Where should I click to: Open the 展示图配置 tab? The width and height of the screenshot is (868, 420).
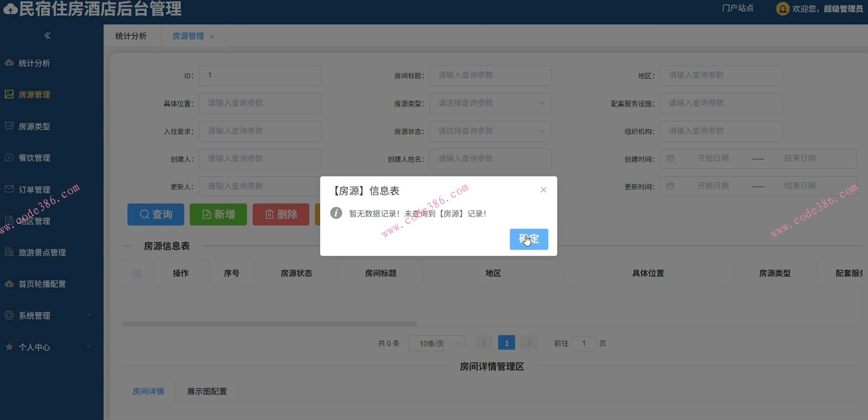pos(207,391)
